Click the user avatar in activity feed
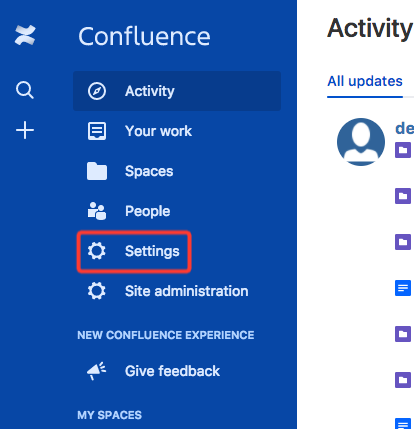The height and width of the screenshot is (429, 414). [x=361, y=142]
